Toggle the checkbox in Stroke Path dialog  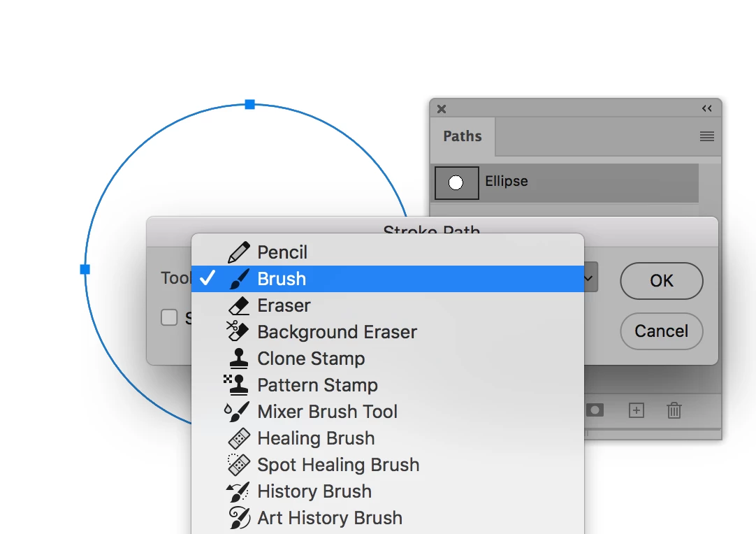click(169, 317)
